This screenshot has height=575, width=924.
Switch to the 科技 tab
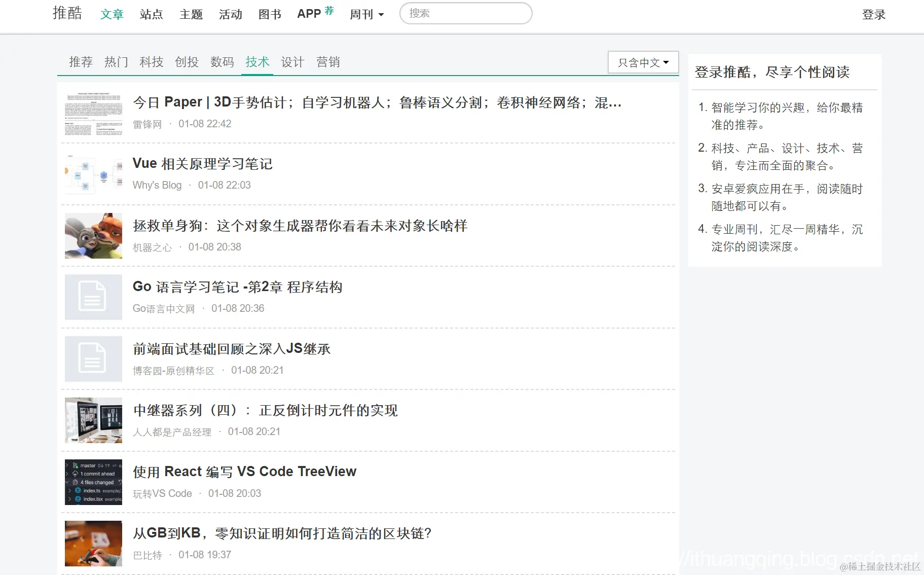click(152, 62)
